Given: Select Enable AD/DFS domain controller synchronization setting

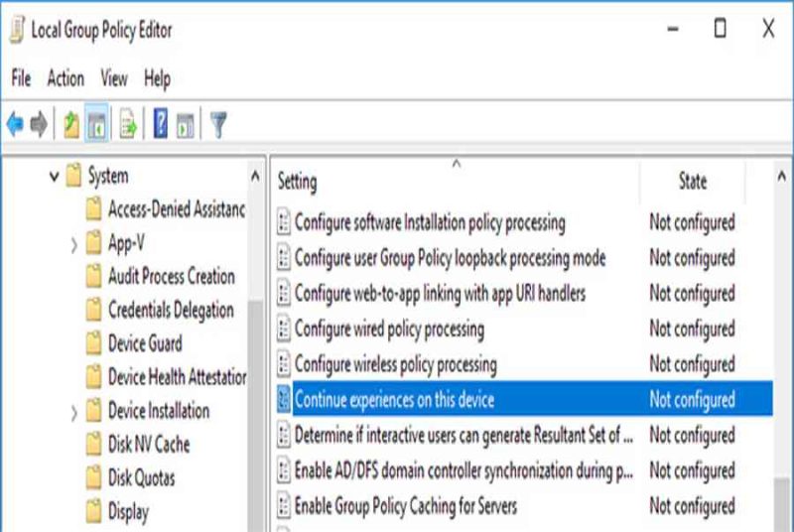Looking at the screenshot, I should 463,470.
